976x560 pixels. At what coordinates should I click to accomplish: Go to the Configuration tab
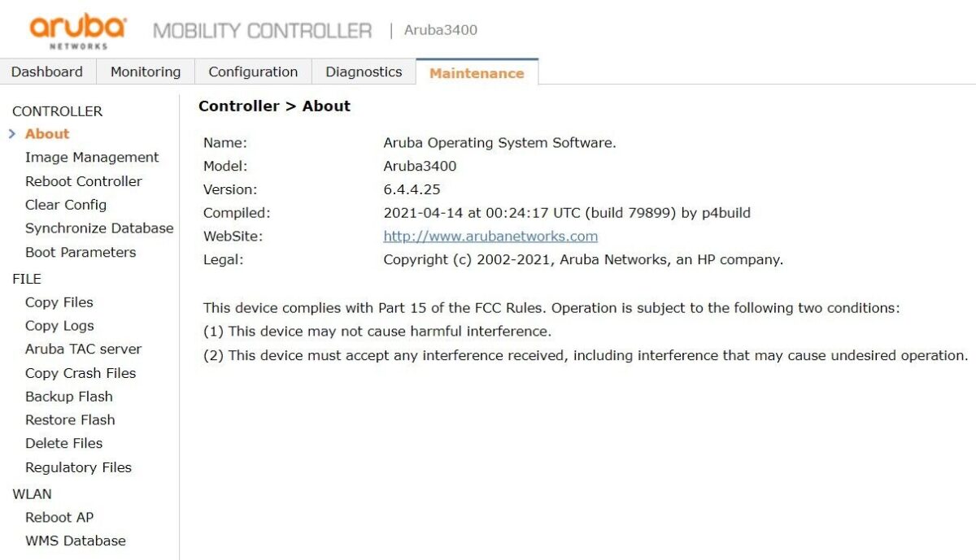point(253,72)
